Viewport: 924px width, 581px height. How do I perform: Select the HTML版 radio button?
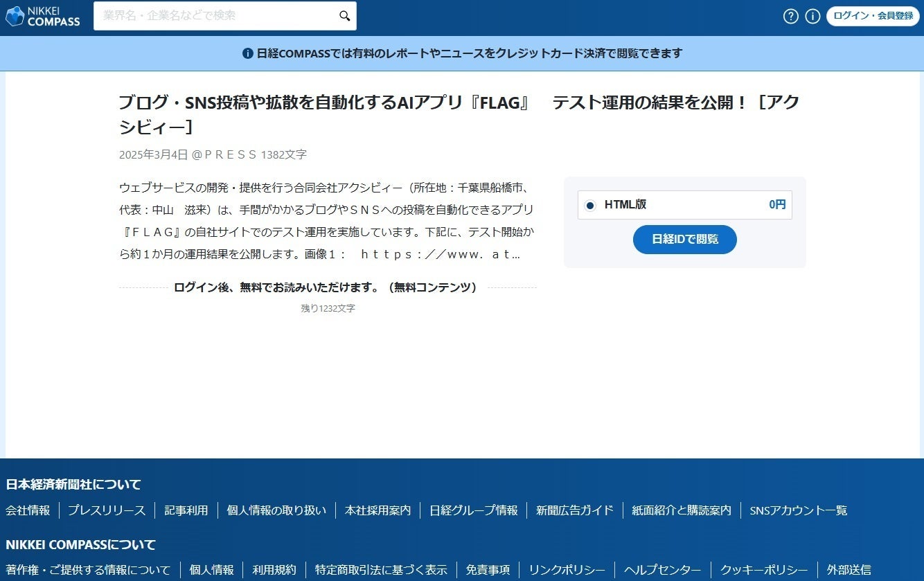(590, 205)
